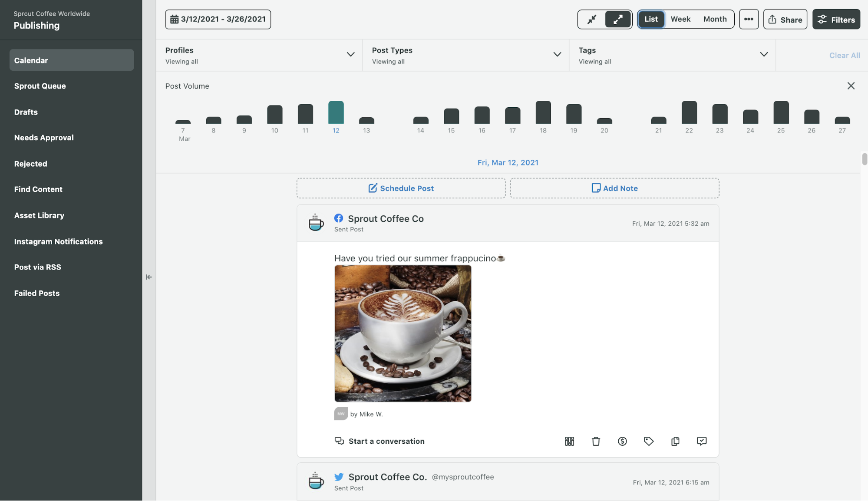Click the post analytics icon
Viewport: 868px width, 501px height.
(569, 441)
